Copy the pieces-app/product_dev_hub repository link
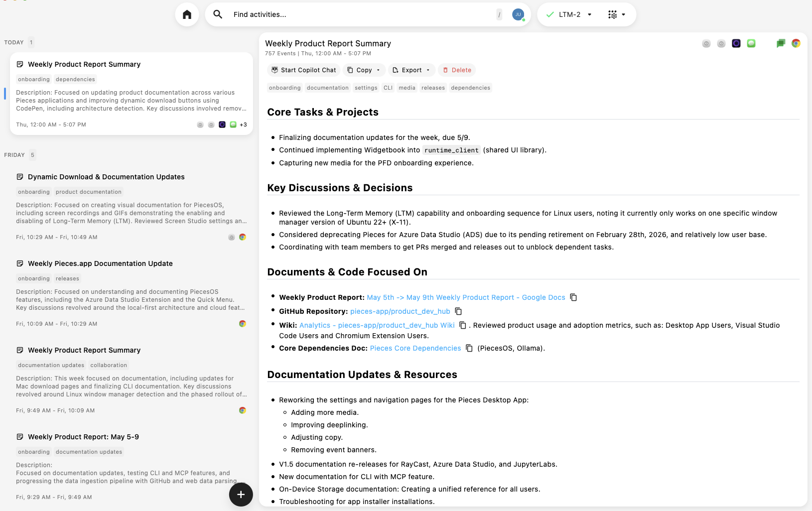The image size is (812, 511). (458, 311)
